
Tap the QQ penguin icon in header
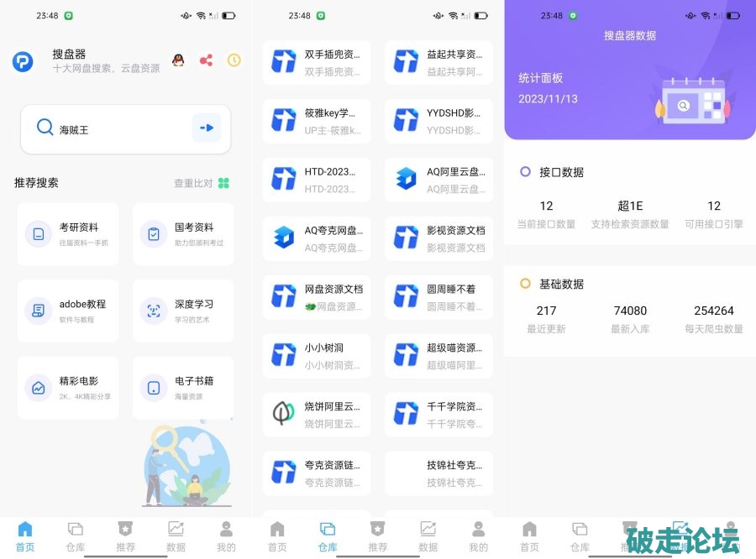point(178,60)
